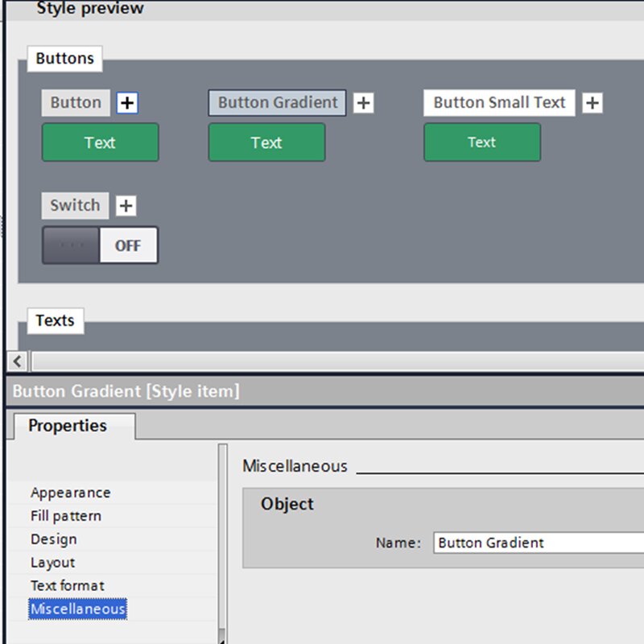Select Layout in the properties list

tap(52, 562)
